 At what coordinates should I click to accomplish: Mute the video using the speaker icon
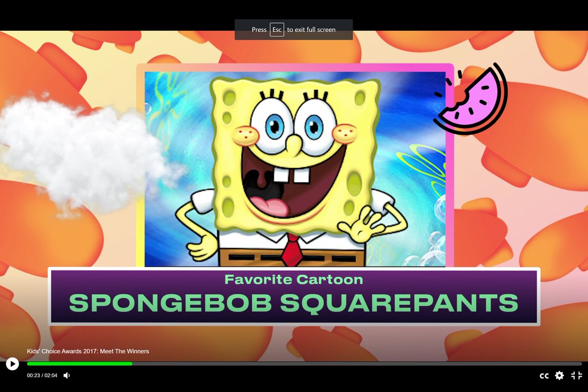coord(67,375)
